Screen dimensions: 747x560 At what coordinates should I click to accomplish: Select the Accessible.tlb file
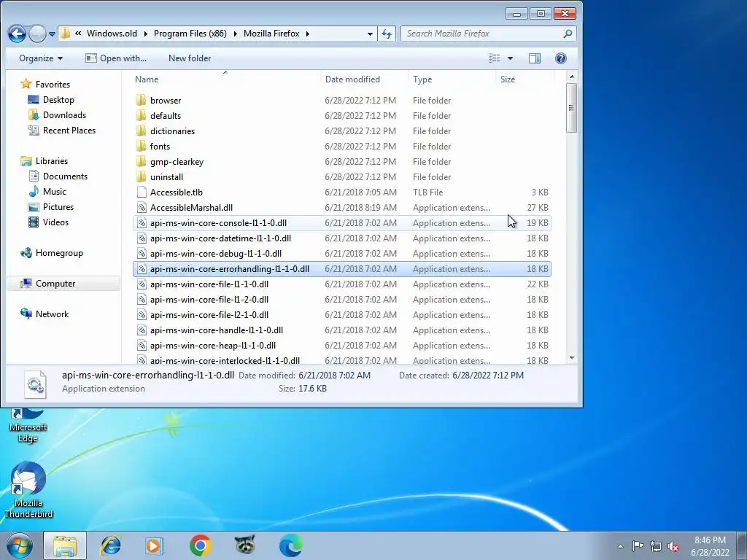pyautogui.click(x=341, y=192)
